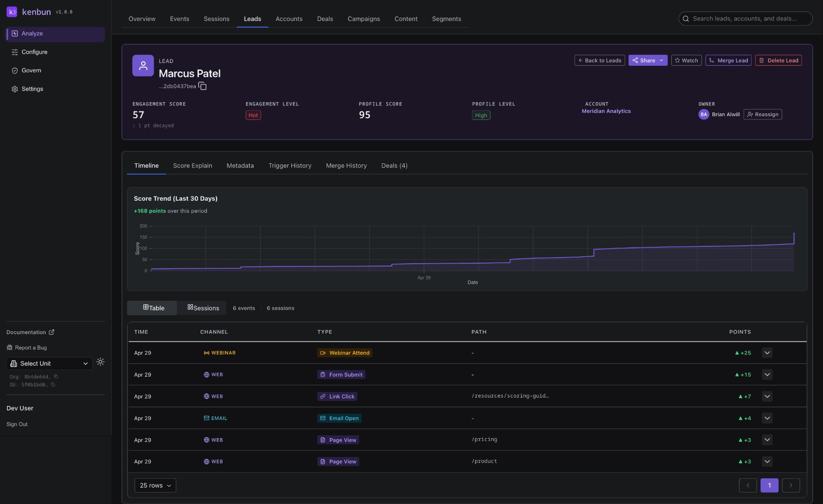
Task: Copy the Org ID value
Action: pyautogui.click(x=56, y=377)
